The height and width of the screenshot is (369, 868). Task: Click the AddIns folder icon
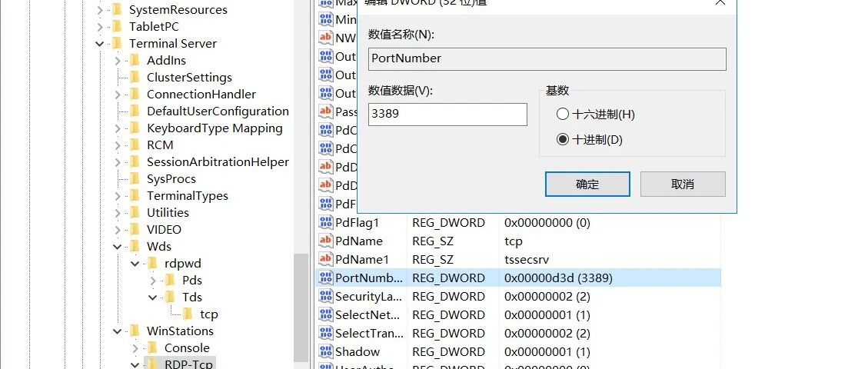point(134,60)
